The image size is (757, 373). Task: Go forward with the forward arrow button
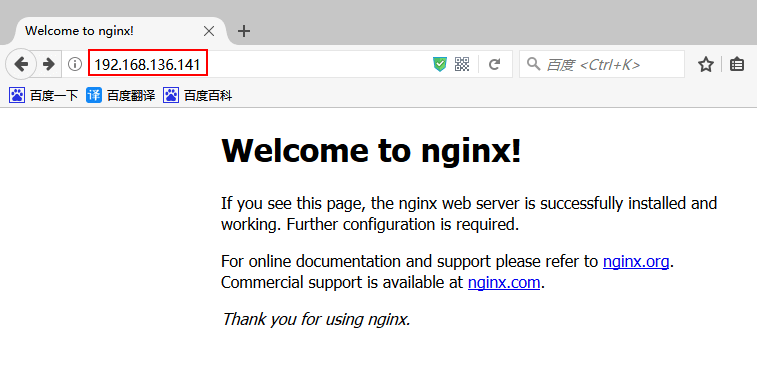tap(48, 64)
